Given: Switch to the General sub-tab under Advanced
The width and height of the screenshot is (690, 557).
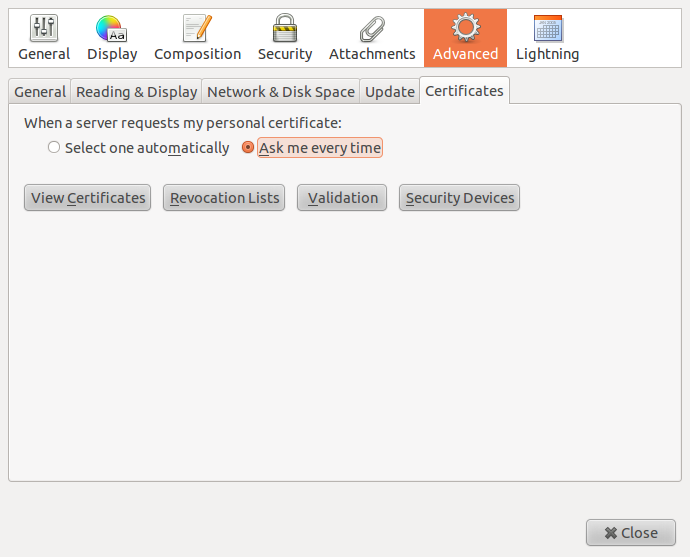Looking at the screenshot, I should click(x=40, y=92).
